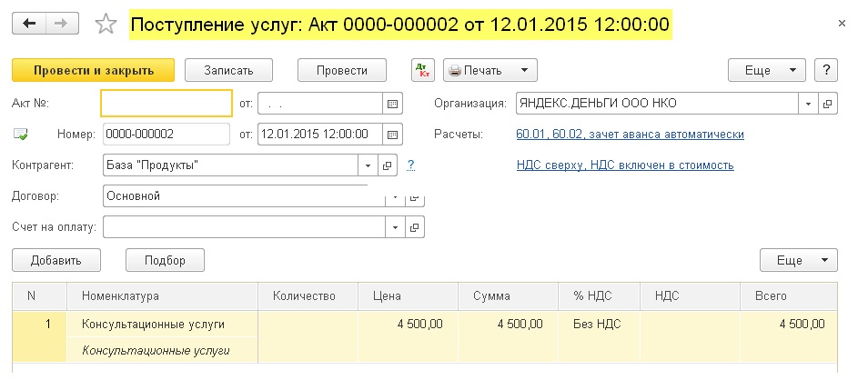Focus the Номер field 0000-000002

tap(167, 135)
